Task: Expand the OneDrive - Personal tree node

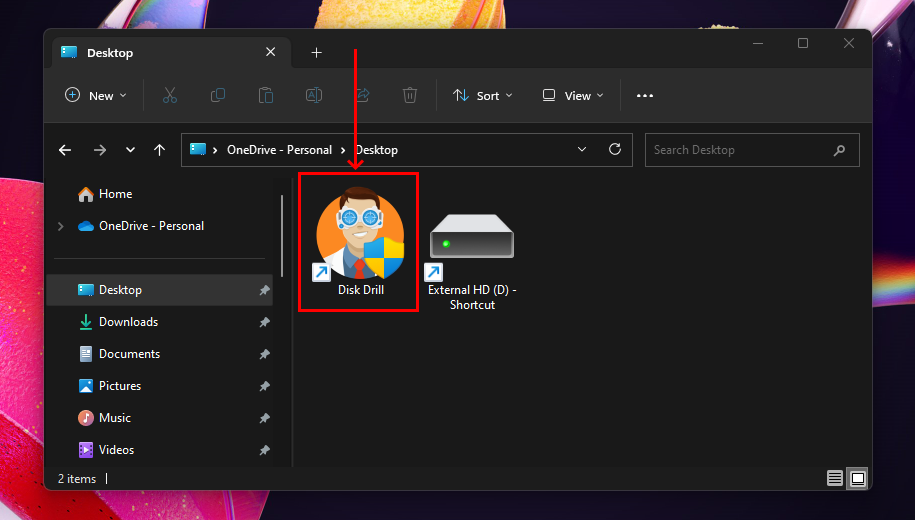Action: click(61, 226)
